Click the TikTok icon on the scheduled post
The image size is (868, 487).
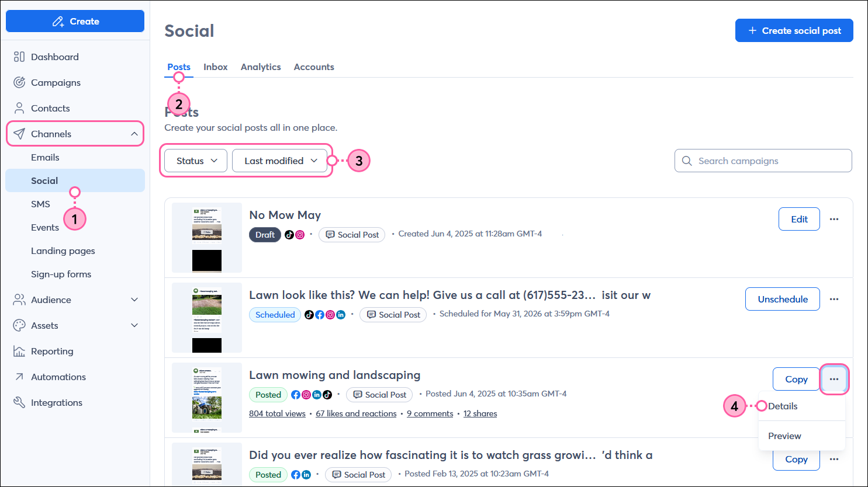tap(309, 314)
